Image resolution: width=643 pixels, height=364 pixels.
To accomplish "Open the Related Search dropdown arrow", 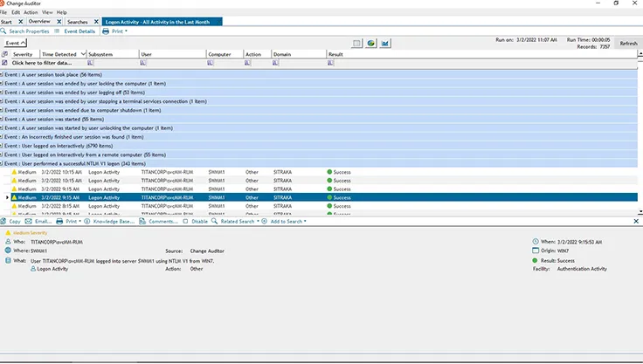I will (258, 222).
